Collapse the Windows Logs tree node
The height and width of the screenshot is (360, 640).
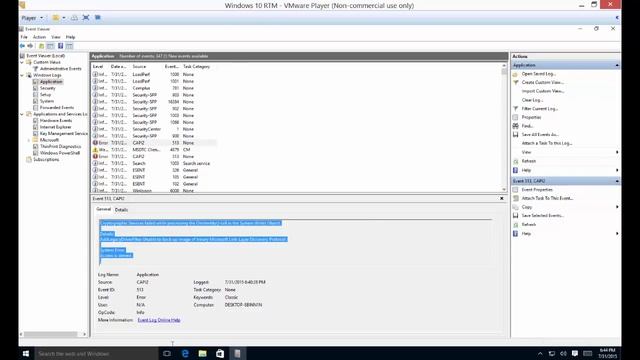[x=22, y=76]
